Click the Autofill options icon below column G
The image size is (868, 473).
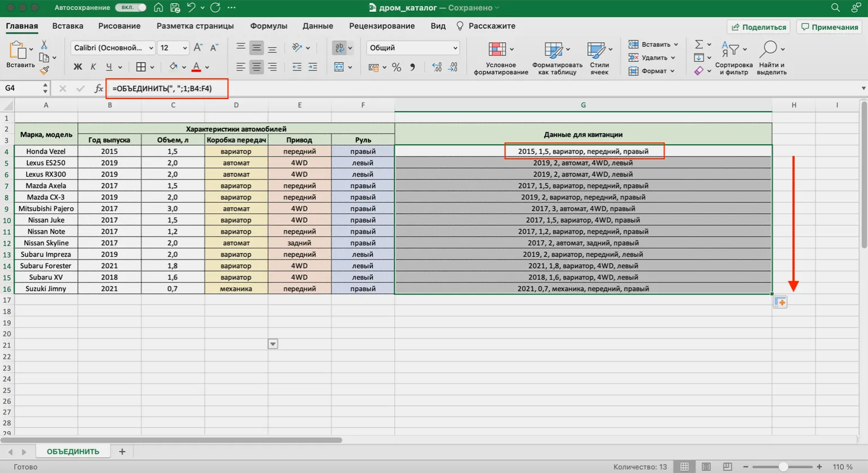click(x=780, y=302)
